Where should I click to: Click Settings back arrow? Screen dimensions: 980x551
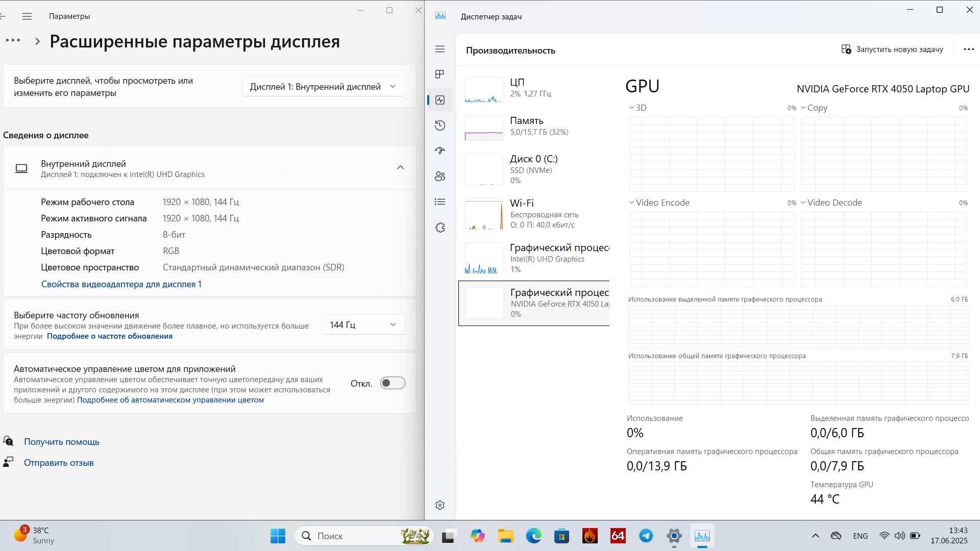3,16
